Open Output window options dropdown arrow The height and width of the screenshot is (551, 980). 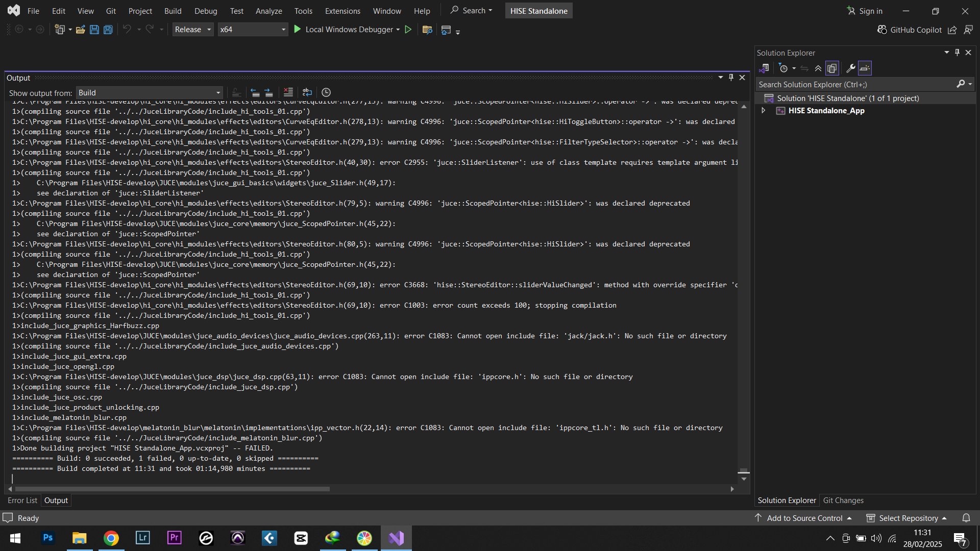(x=720, y=78)
